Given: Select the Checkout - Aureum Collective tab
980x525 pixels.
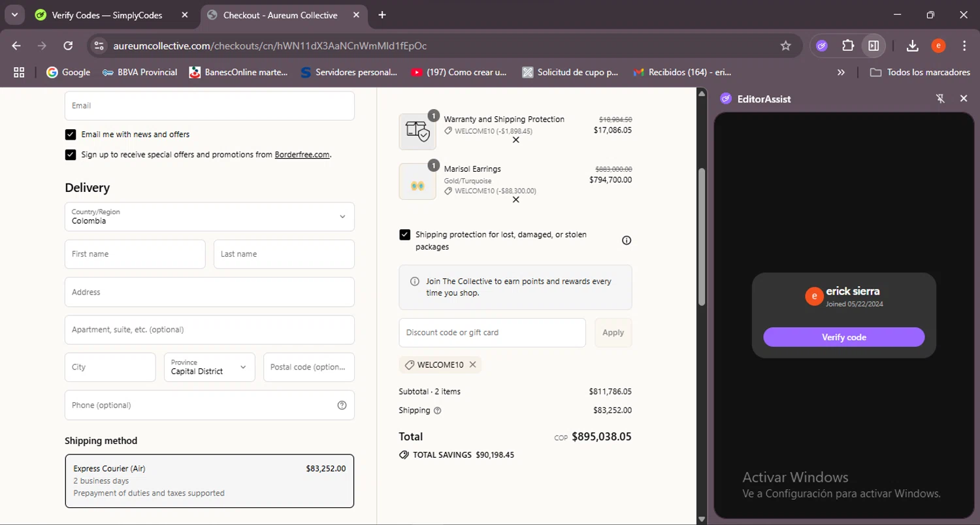Looking at the screenshot, I should pyautogui.click(x=280, y=15).
